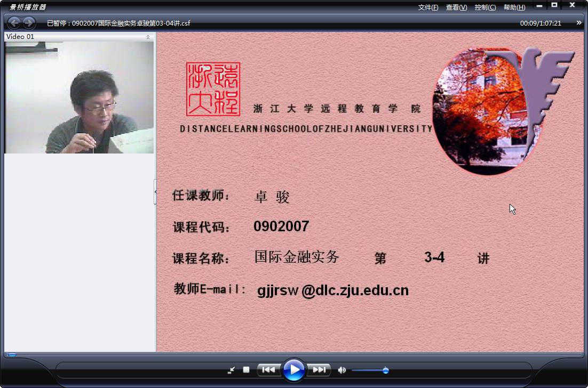Collapse the Video 01 panel
The image size is (588, 388).
[x=148, y=37]
